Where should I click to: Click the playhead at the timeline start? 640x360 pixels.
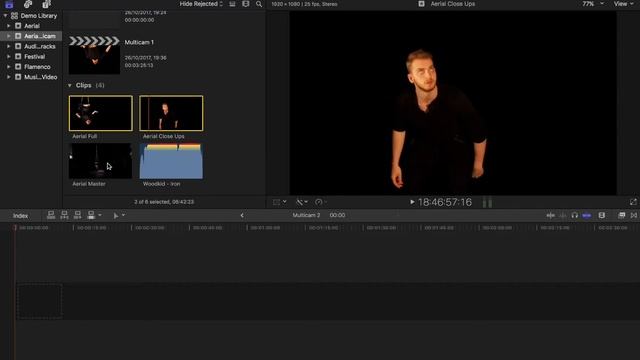pyautogui.click(x=15, y=228)
